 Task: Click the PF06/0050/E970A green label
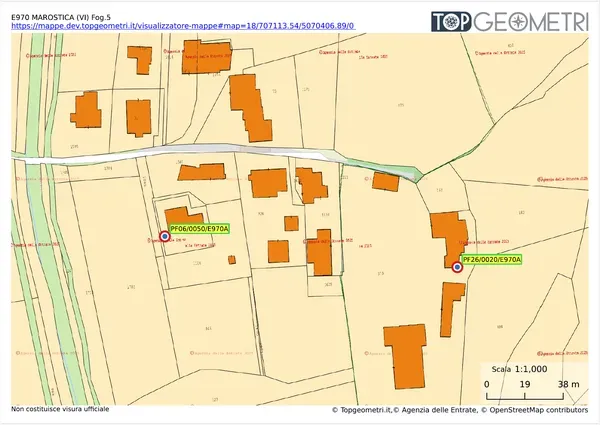(x=199, y=229)
